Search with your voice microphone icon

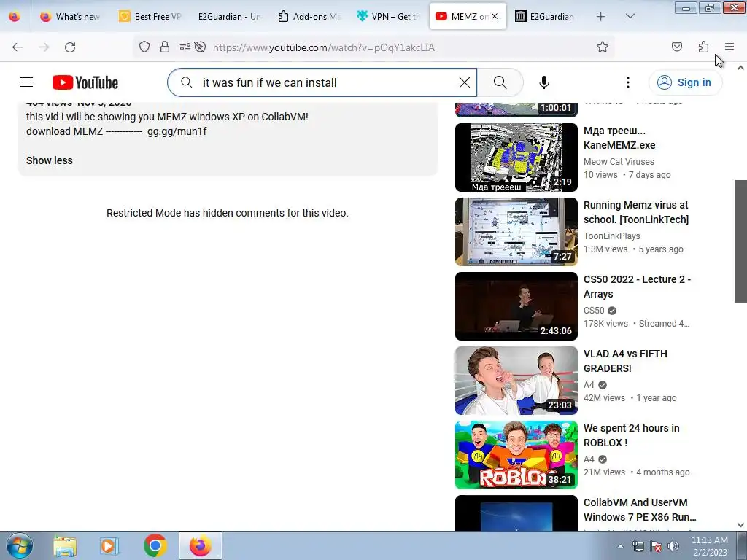pos(544,82)
